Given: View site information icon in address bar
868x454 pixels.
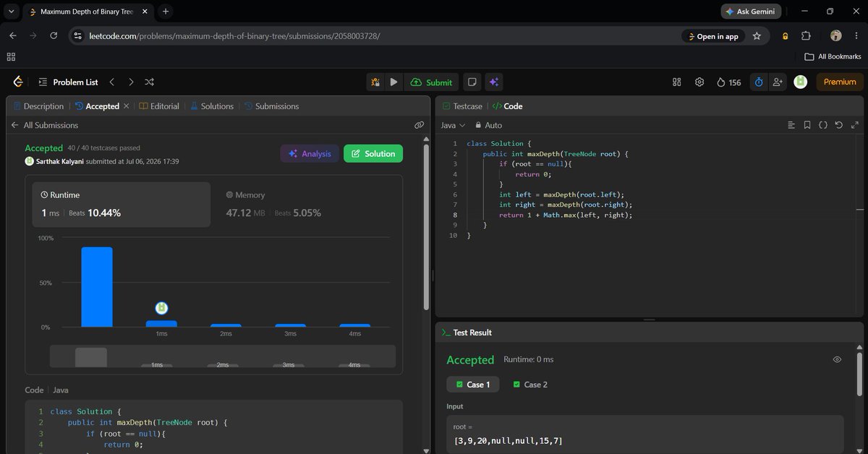Looking at the screenshot, I should pos(79,36).
